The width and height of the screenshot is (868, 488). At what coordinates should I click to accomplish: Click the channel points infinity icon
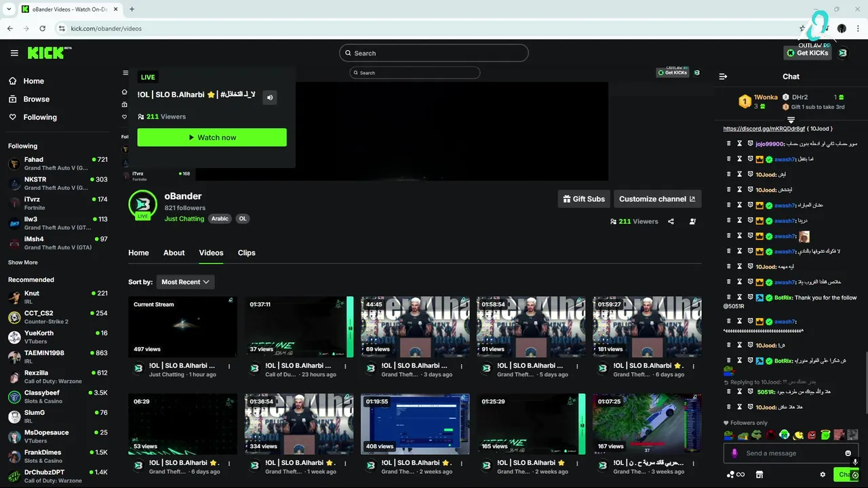tap(740, 474)
